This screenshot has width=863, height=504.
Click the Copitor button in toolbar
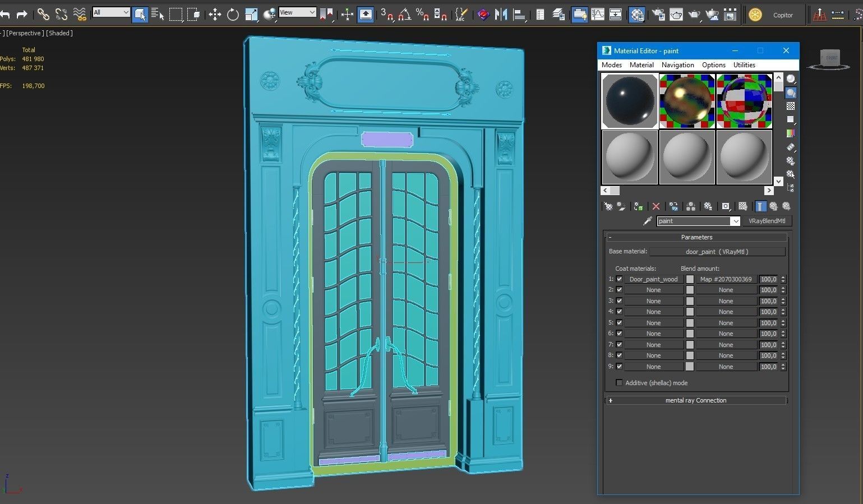pyautogui.click(x=783, y=15)
